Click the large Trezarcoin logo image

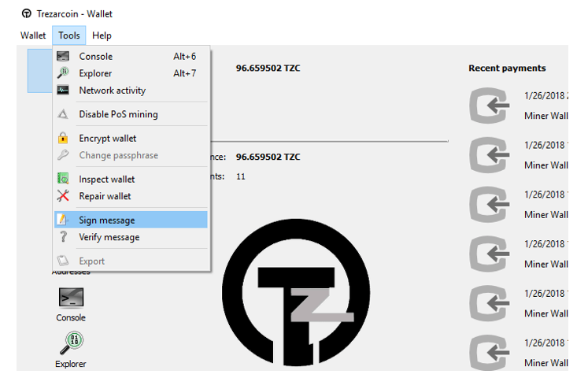tap(296, 292)
